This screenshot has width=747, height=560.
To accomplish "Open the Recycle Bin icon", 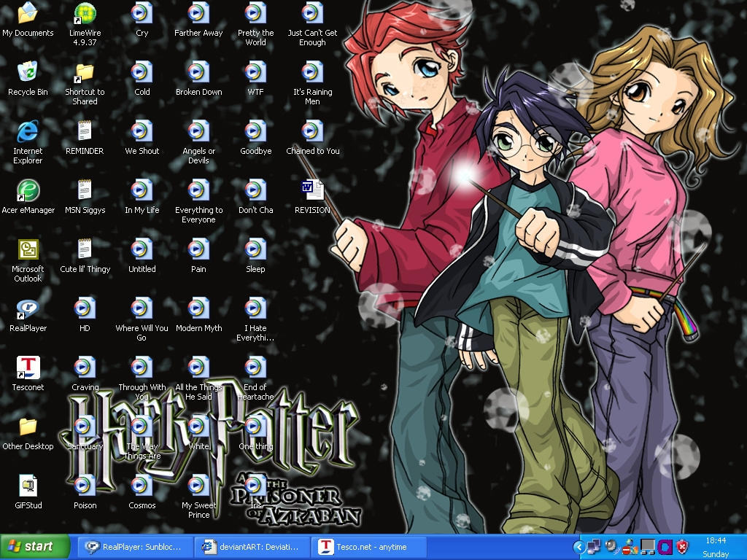I will click(x=28, y=71).
